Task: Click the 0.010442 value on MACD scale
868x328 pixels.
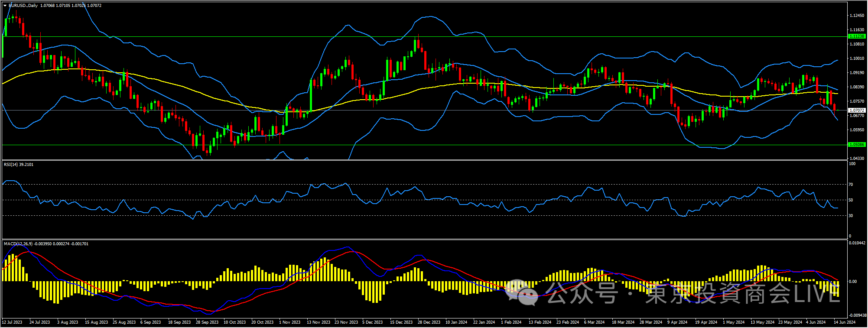Action: pos(857,243)
